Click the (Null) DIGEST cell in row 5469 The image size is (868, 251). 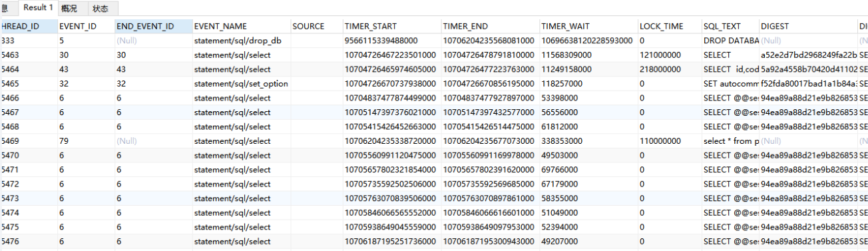pyautogui.click(x=808, y=141)
